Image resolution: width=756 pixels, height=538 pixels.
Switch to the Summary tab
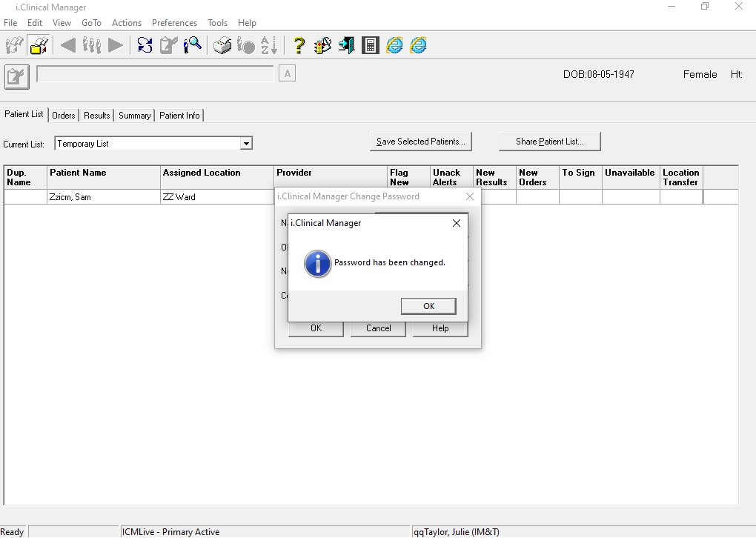pos(134,115)
